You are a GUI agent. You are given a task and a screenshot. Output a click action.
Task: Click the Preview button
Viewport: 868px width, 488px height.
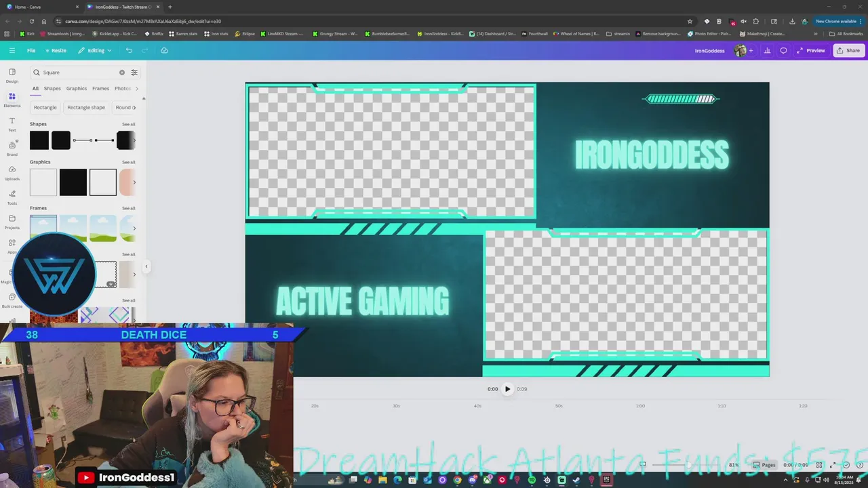811,50
